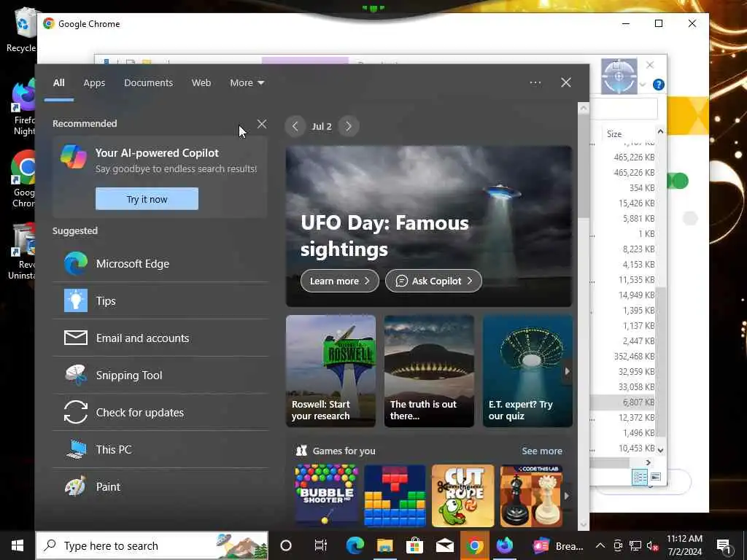Show more games with right arrow
The width and height of the screenshot is (747, 560).
pyautogui.click(x=566, y=496)
